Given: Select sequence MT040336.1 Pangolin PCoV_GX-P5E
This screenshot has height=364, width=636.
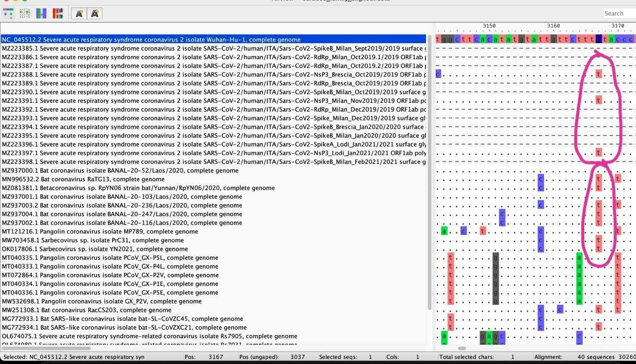Looking at the screenshot, I should coord(213,292).
